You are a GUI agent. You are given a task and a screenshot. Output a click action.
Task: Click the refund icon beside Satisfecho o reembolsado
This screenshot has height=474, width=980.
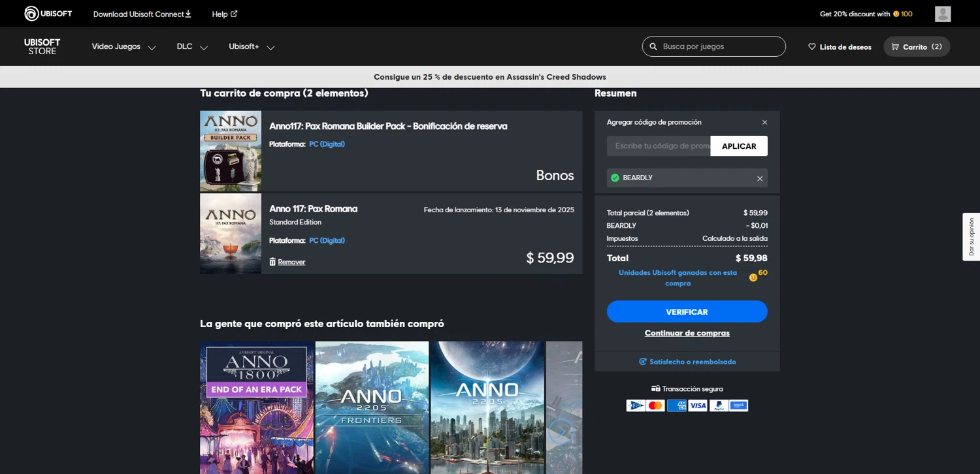[643, 362]
